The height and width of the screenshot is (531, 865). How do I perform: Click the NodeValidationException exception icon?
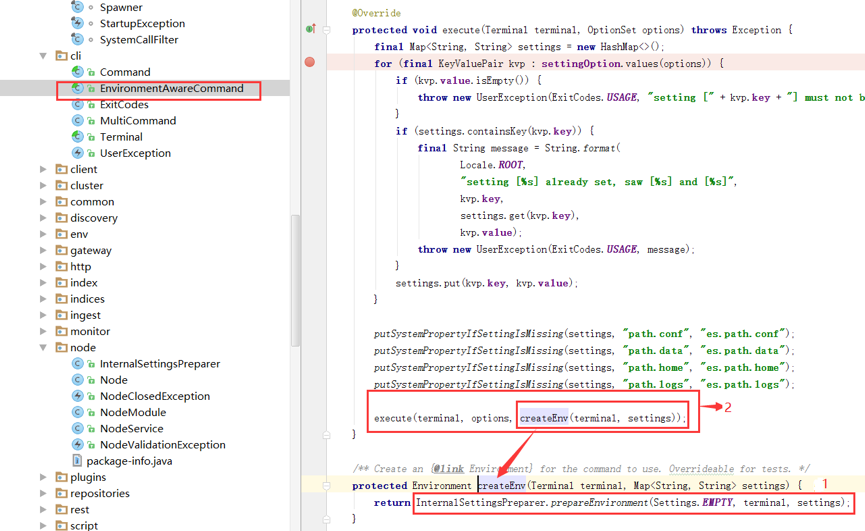click(77, 444)
